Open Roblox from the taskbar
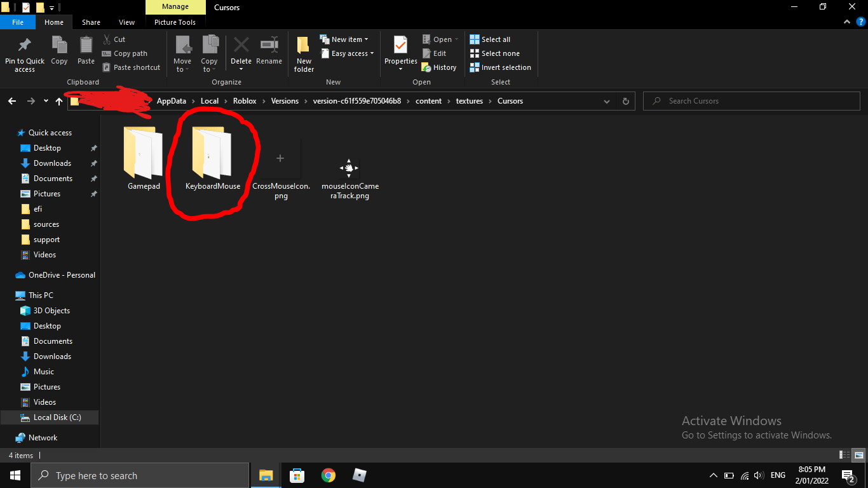Viewport: 868px width, 488px height. [360, 475]
